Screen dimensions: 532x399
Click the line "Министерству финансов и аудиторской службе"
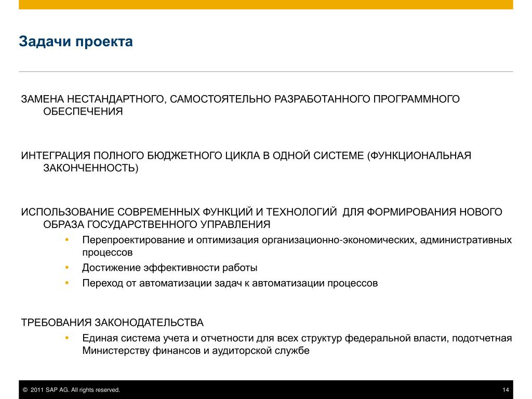click(x=196, y=351)
